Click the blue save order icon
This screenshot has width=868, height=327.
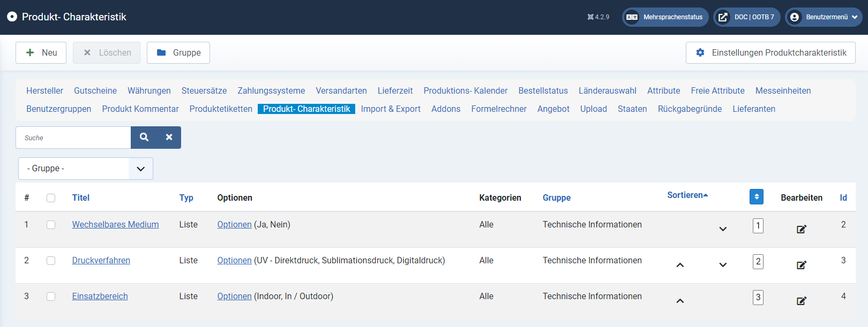pos(757,196)
